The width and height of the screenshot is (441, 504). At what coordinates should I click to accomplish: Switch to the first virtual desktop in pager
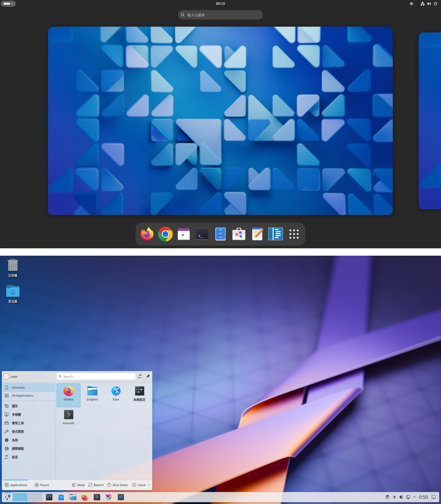(x=20, y=497)
